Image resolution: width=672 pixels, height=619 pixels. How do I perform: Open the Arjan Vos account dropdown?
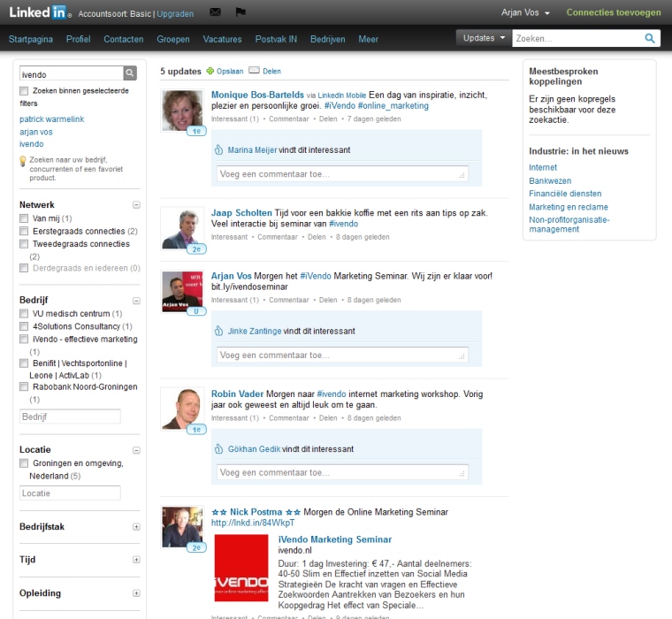tap(525, 12)
